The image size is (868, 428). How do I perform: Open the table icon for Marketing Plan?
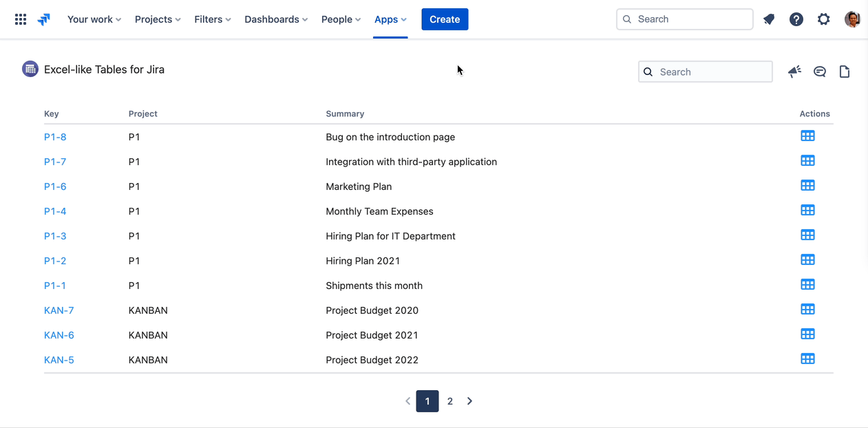click(x=807, y=186)
